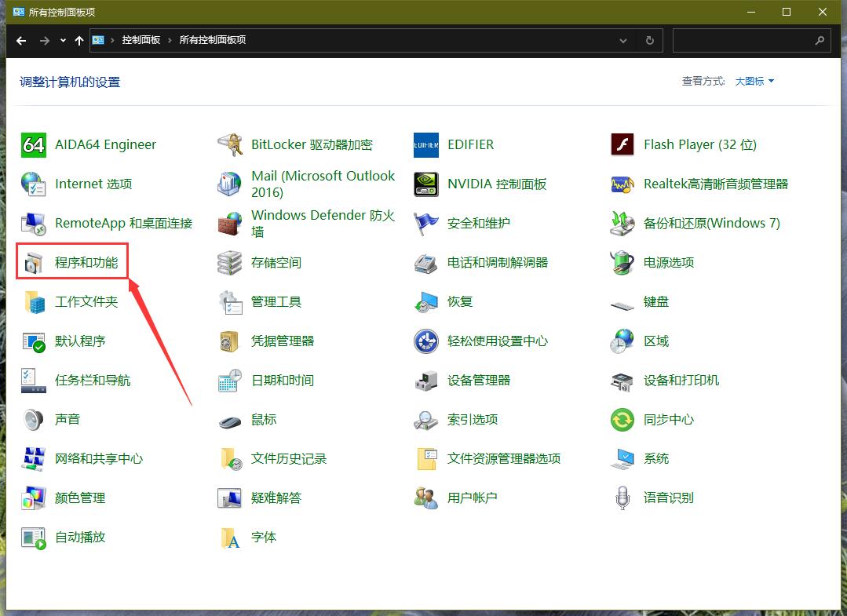The width and height of the screenshot is (847, 616).
Task: Open the 鼠标 mouse icon
Action: tap(229, 421)
